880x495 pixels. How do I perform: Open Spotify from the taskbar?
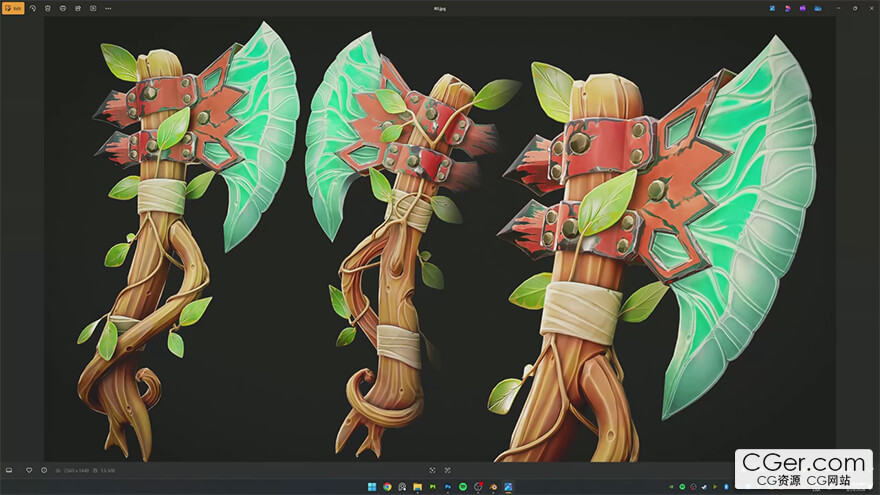[x=463, y=487]
